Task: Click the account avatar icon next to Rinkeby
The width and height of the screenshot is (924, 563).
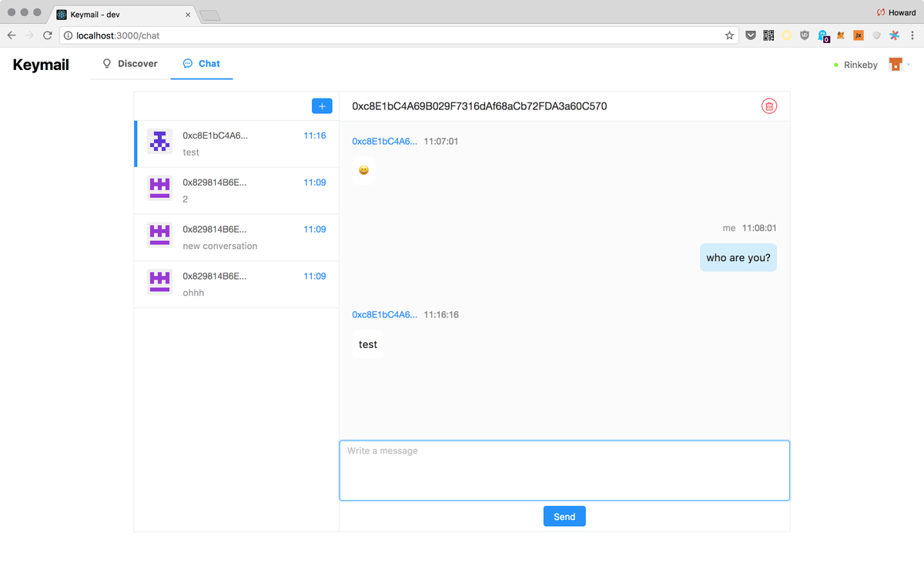Action: (896, 65)
